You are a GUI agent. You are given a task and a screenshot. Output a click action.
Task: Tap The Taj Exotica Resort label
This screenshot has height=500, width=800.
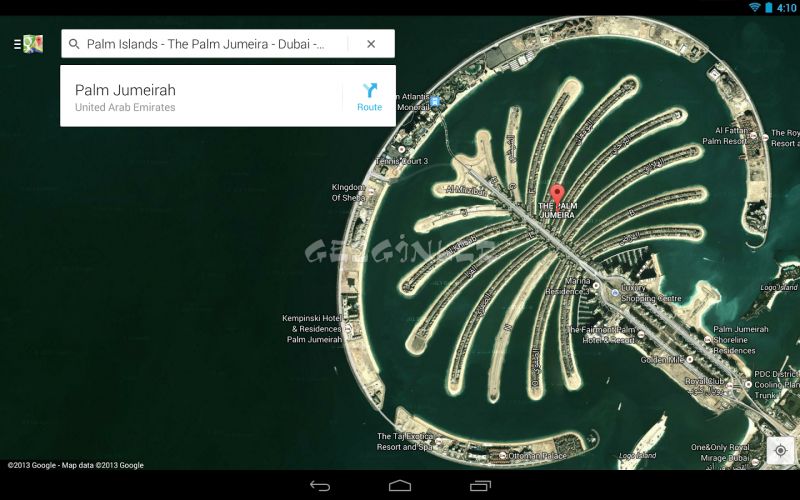pyautogui.click(x=405, y=441)
